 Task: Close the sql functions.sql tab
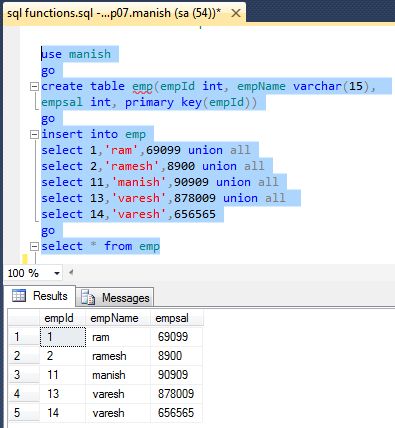pyautogui.click(x=236, y=13)
